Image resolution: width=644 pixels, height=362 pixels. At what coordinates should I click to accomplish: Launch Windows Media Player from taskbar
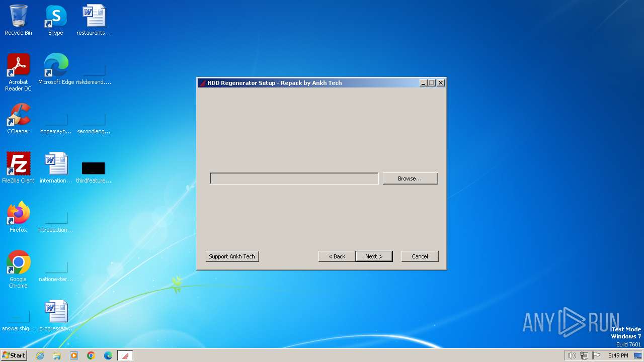click(x=74, y=355)
